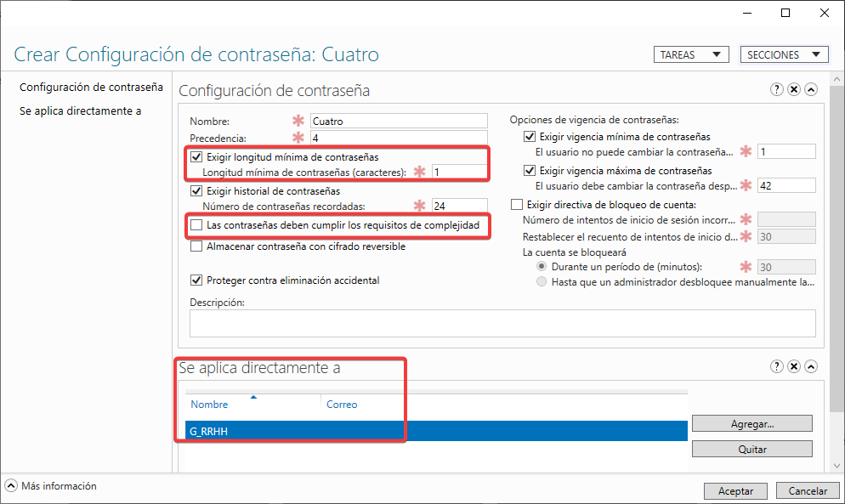Toggle Almacenar contraseña con cifrado reversible
The height and width of the screenshot is (504, 845).
pos(197,246)
